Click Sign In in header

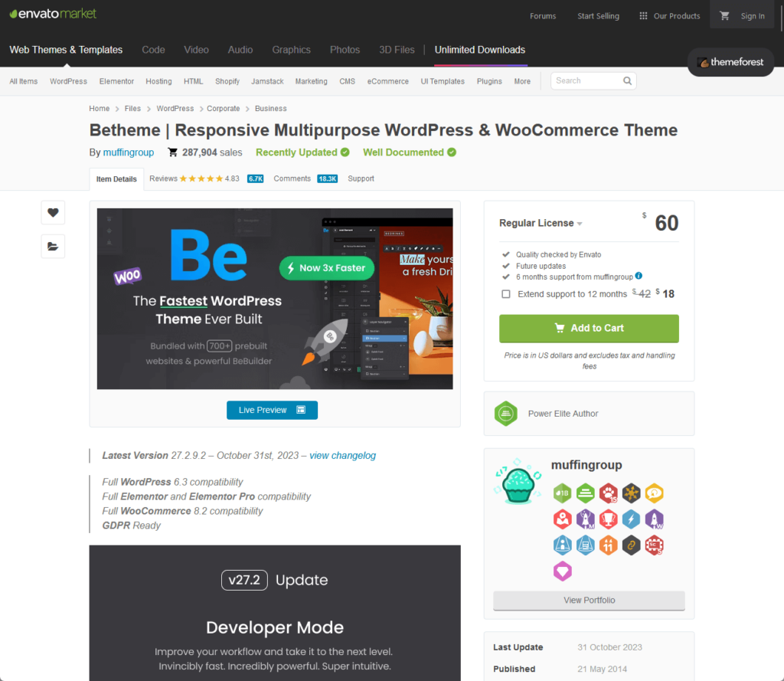[x=753, y=16]
